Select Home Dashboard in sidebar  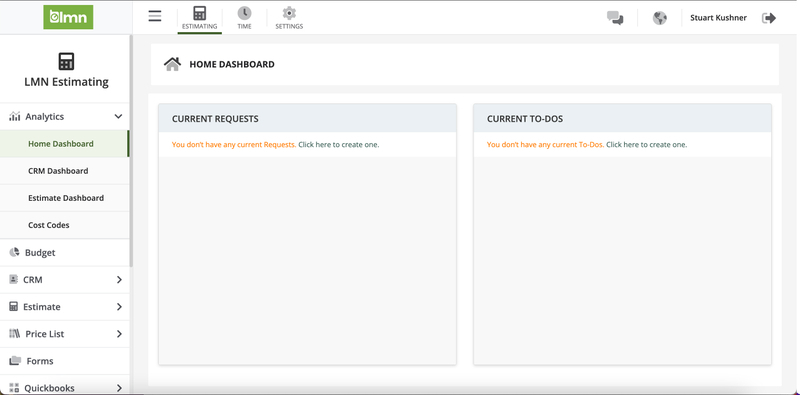pyautogui.click(x=64, y=144)
